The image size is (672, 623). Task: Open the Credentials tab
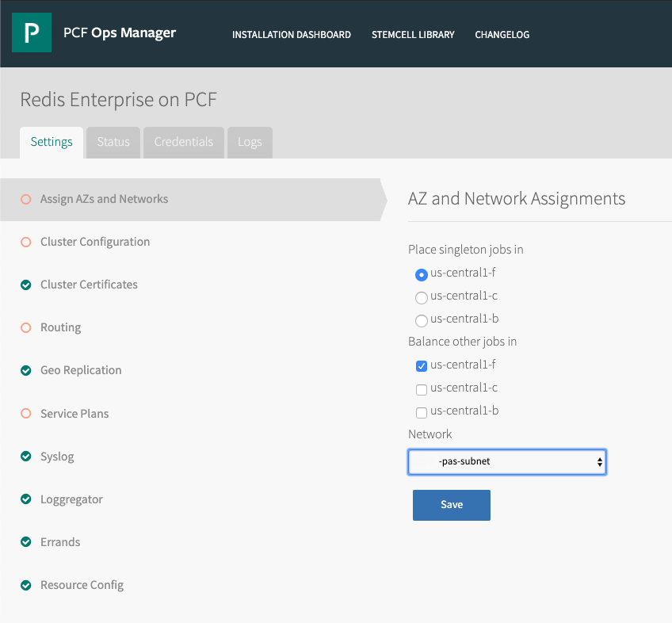(x=184, y=143)
